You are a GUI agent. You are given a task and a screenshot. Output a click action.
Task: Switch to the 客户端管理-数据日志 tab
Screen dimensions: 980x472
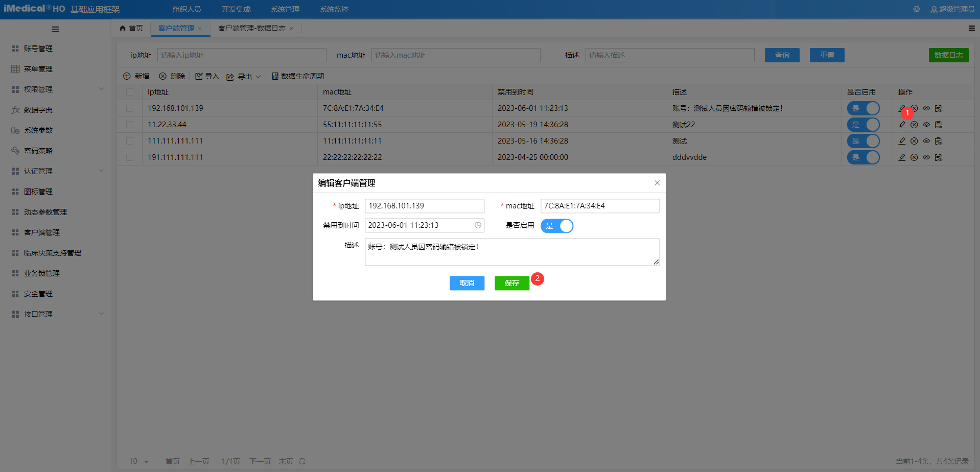tap(252, 28)
